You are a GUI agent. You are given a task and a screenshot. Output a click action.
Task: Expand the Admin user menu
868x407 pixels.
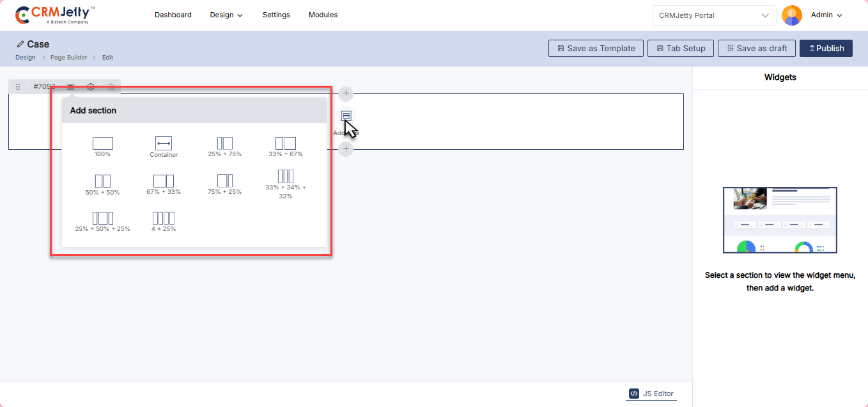[x=826, y=15]
